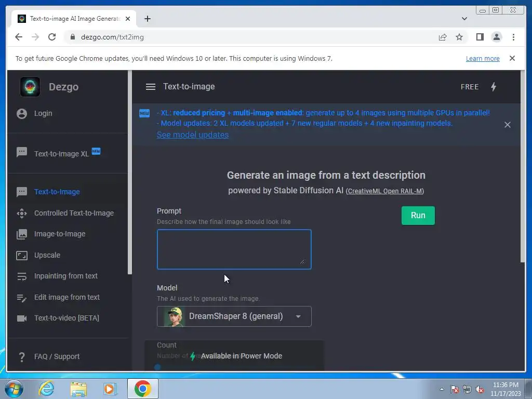Click the Image-to-Image picture icon
Viewport: 532px width, 399px height.
pos(22,234)
